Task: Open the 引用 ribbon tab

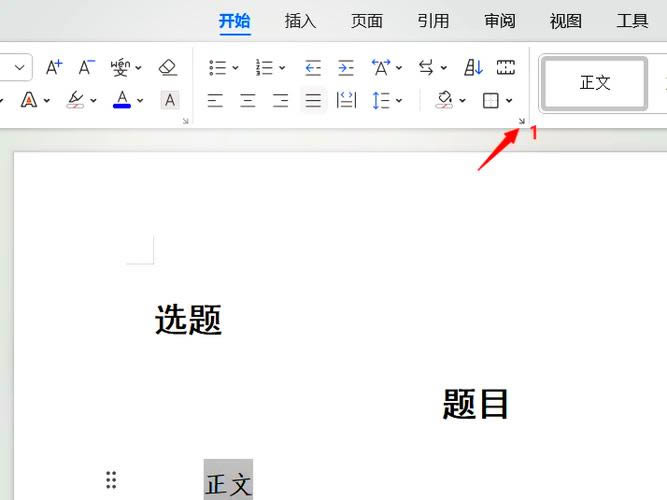Action: click(x=433, y=21)
